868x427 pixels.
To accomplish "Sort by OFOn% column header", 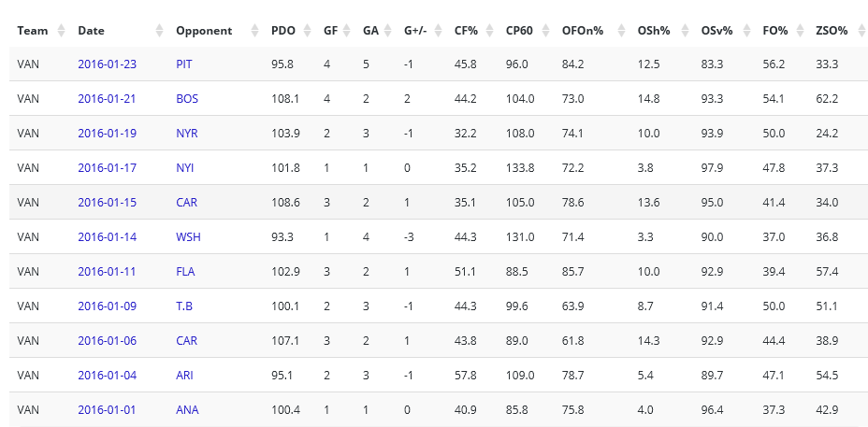I will click(582, 31).
